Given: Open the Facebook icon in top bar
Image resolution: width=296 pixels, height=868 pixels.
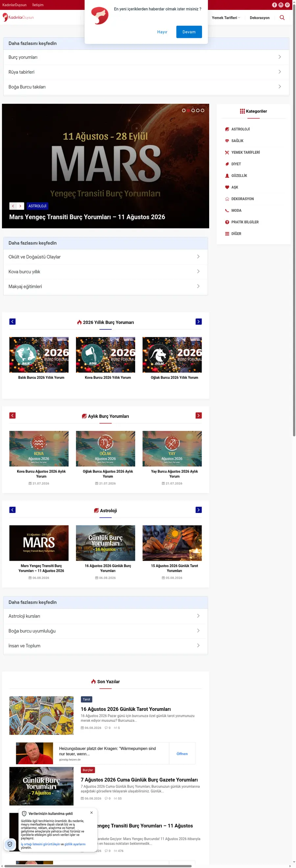Looking at the screenshot, I should (274, 5).
